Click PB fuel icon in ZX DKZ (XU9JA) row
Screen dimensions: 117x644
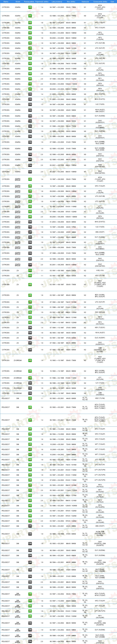[30, 312]
